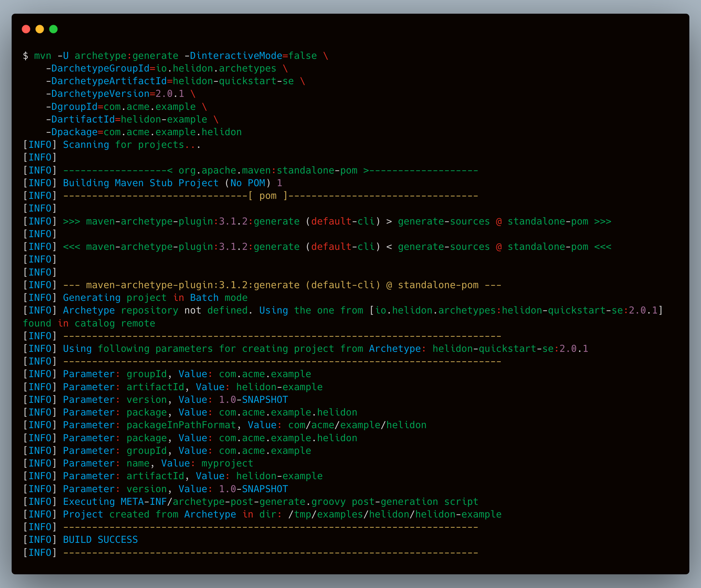This screenshot has width=701, height=588.
Task: Click the 'myproject' name value
Action: point(227,463)
